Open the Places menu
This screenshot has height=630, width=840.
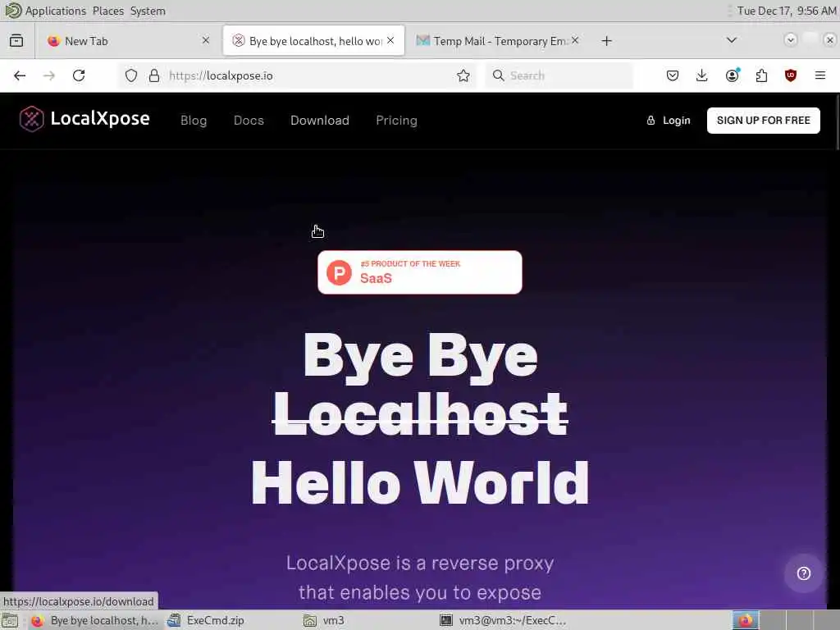[108, 11]
